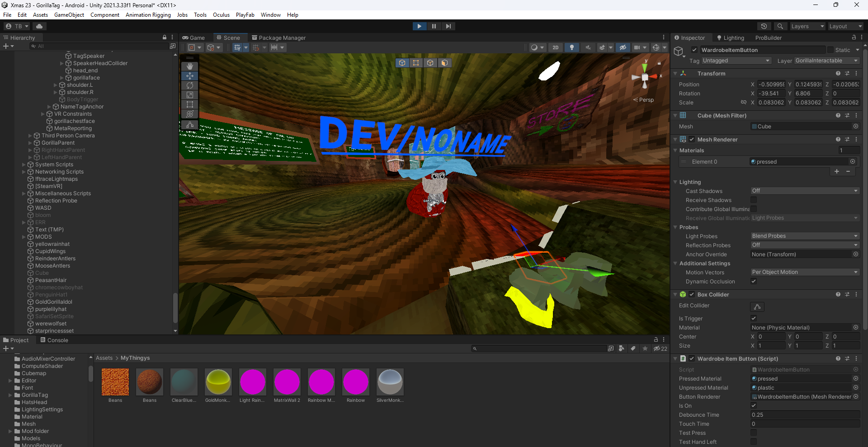Select ProBuilder Edge selection mode

point(430,63)
